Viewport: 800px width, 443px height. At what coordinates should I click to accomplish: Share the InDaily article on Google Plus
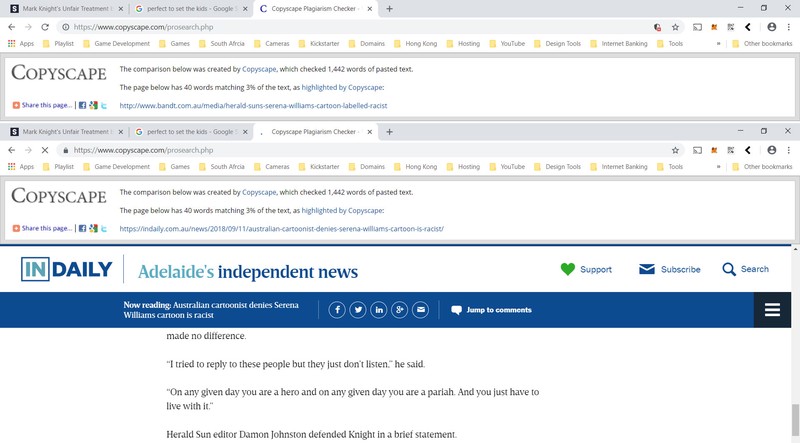click(x=399, y=310)
